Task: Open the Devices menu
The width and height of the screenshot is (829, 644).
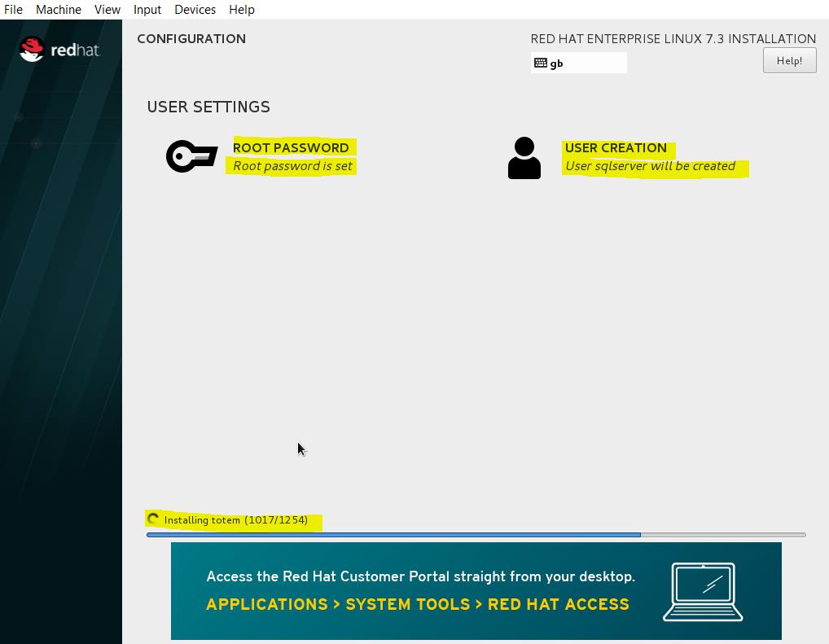Action: (x=195, y=10)
